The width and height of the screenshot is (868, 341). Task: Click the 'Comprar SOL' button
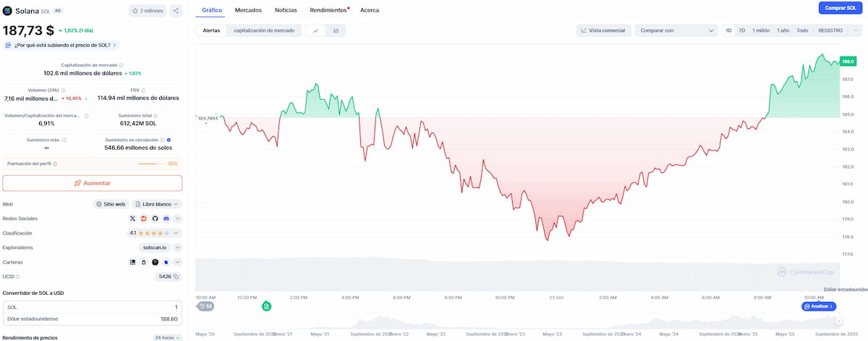pos(841,8)
